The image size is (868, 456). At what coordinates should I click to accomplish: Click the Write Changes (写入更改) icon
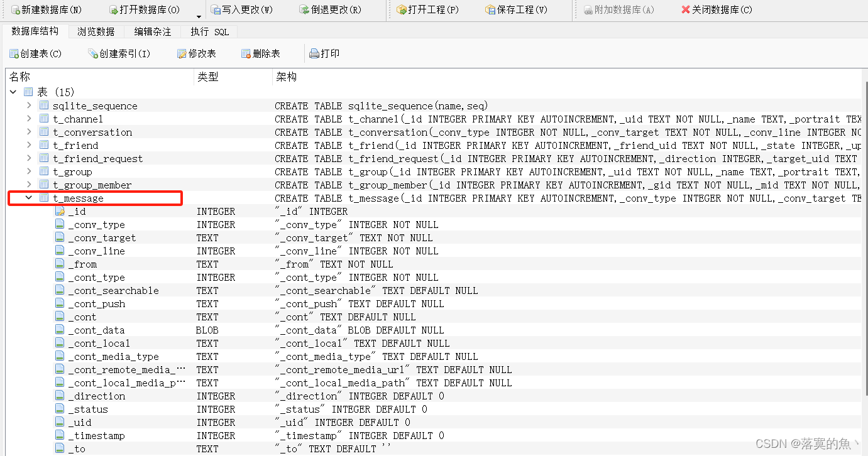216,10
